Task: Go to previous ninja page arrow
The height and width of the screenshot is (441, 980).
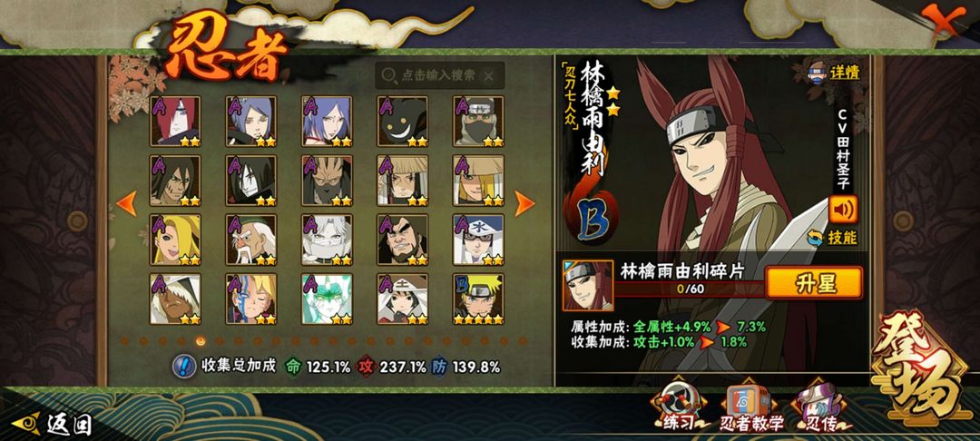Action: (127, 203)
